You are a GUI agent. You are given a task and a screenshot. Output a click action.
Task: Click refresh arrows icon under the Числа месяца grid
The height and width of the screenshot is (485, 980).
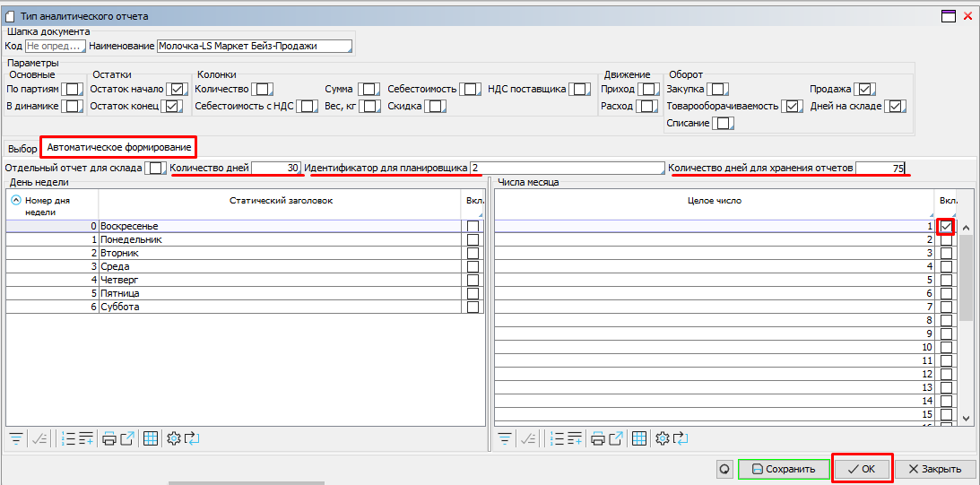[681, 438]
